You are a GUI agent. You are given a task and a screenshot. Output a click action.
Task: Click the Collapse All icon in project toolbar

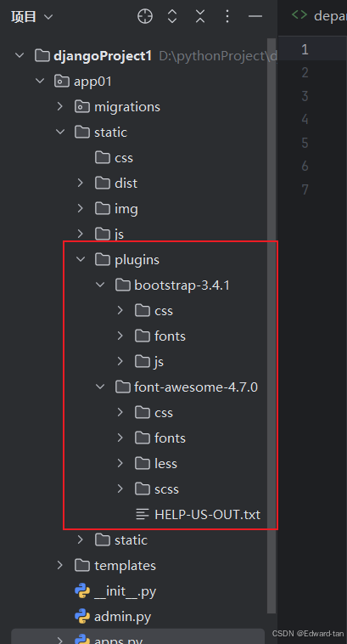[x=199, y=16]
